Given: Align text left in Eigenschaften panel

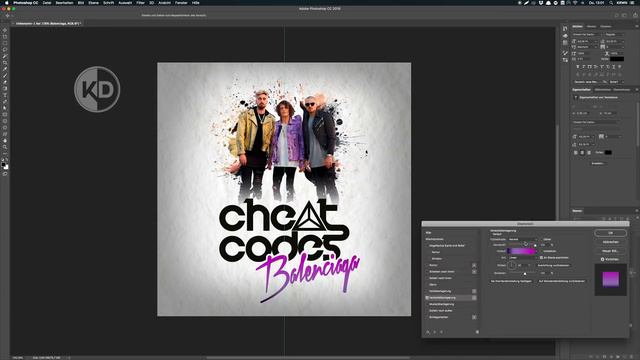Looking at the screenshot, I should (576, 152).
